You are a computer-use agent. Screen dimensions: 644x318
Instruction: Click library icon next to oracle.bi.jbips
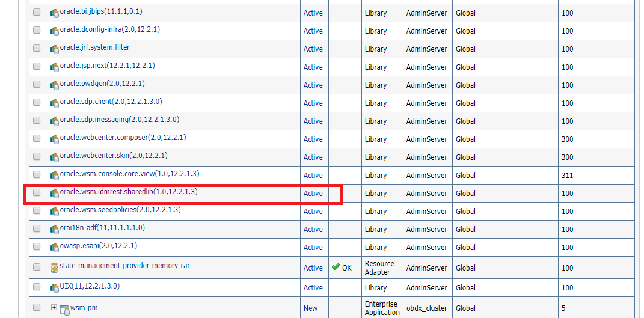tap(54, 13)
